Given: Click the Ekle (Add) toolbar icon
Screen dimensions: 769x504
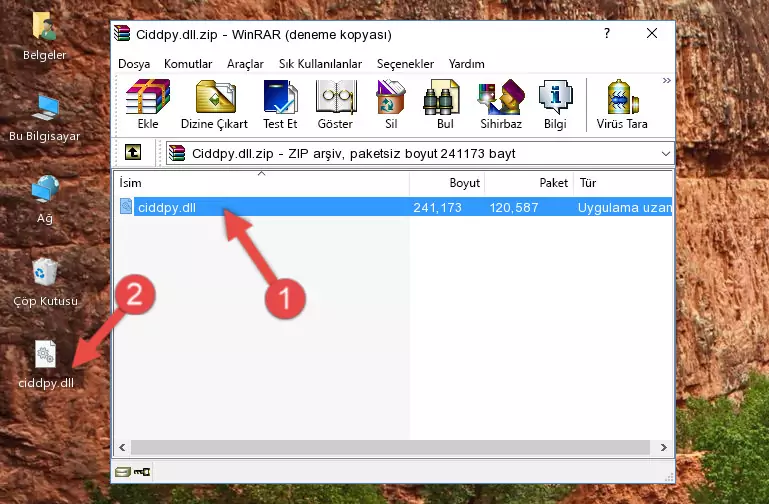Looking at the screenshot, I should [x=148, y=104].
